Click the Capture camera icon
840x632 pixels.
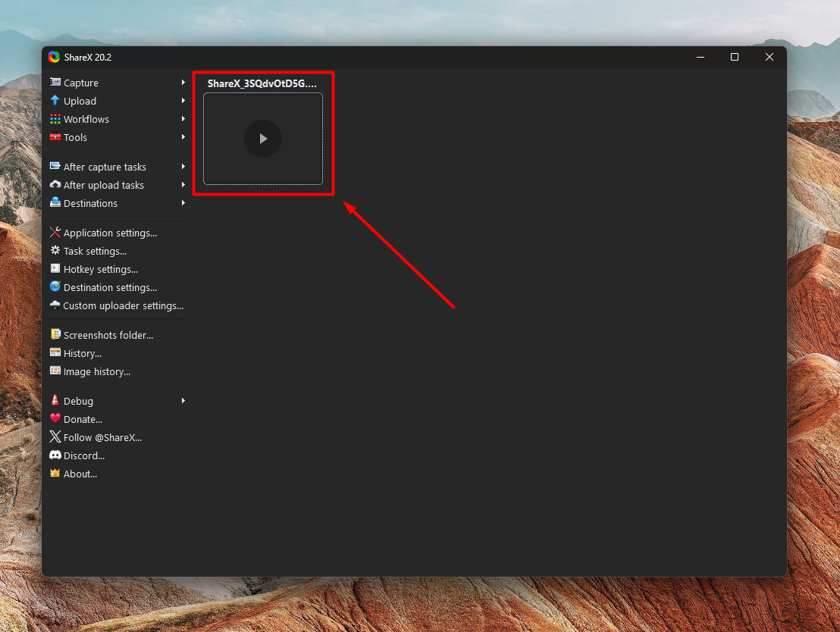(55, 82)
